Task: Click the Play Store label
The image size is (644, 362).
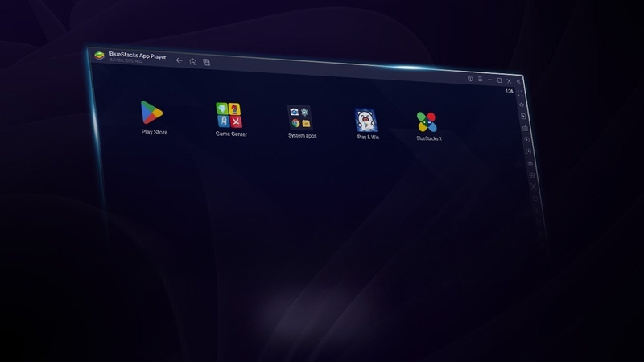Action: pyautogui.click(x=155, y=132)
